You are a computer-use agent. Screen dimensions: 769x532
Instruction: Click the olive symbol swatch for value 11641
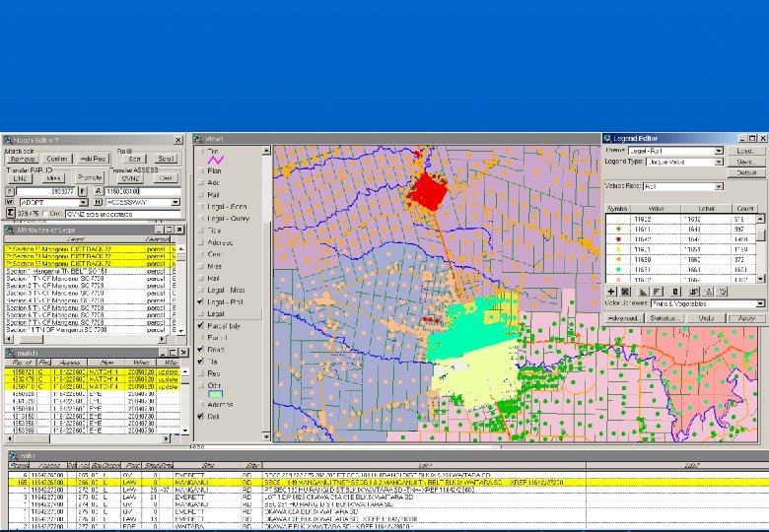[618, 230]
